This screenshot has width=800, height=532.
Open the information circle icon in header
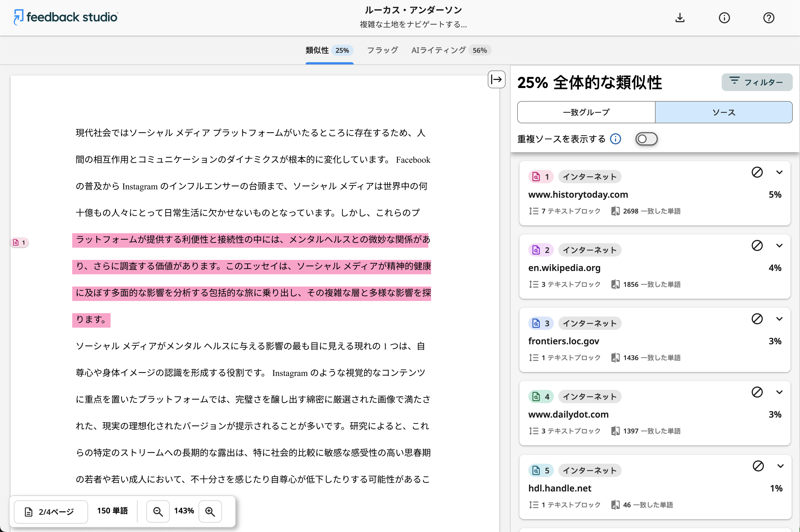(x=724, y=18)
